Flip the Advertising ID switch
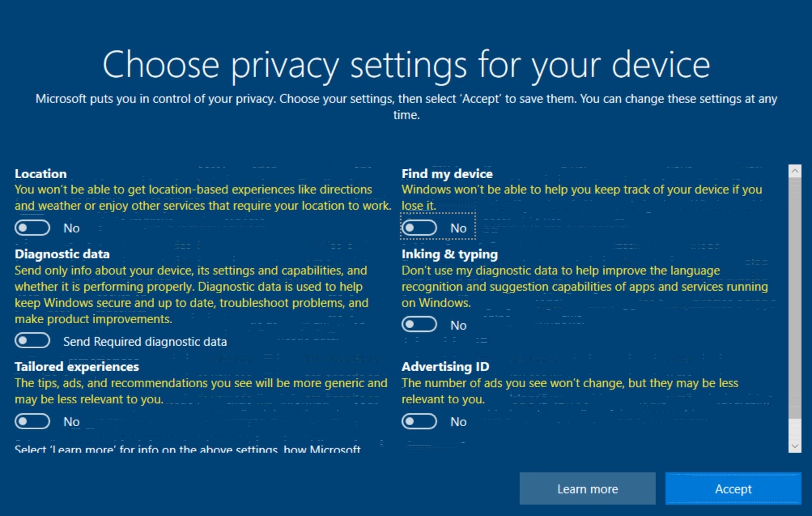The image size is (812, 516). (x=419, y=421)
